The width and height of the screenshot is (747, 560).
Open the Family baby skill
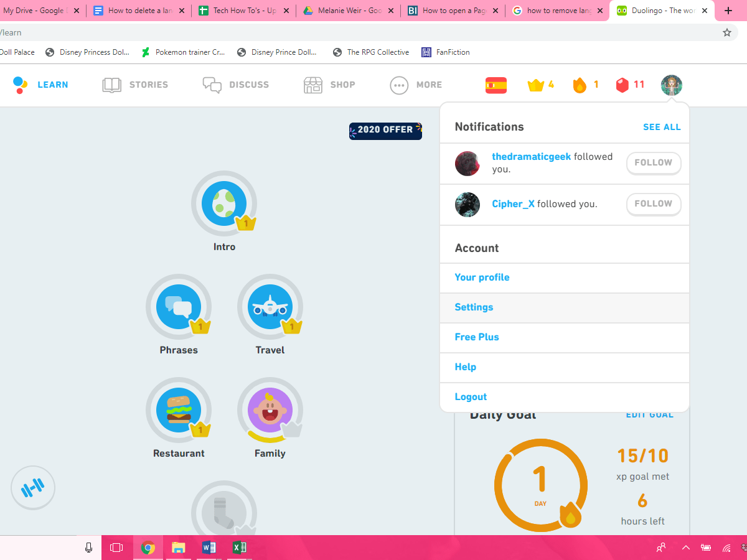[270, 410]
